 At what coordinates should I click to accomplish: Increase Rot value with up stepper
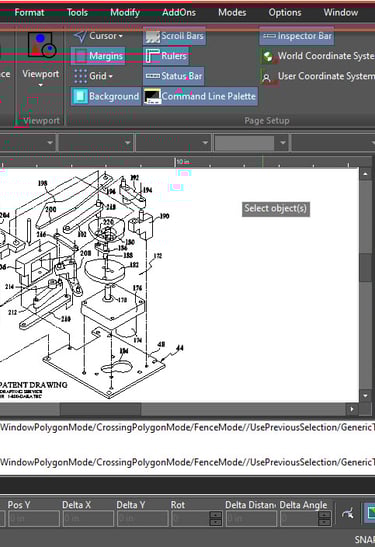[x=216, y=515]
